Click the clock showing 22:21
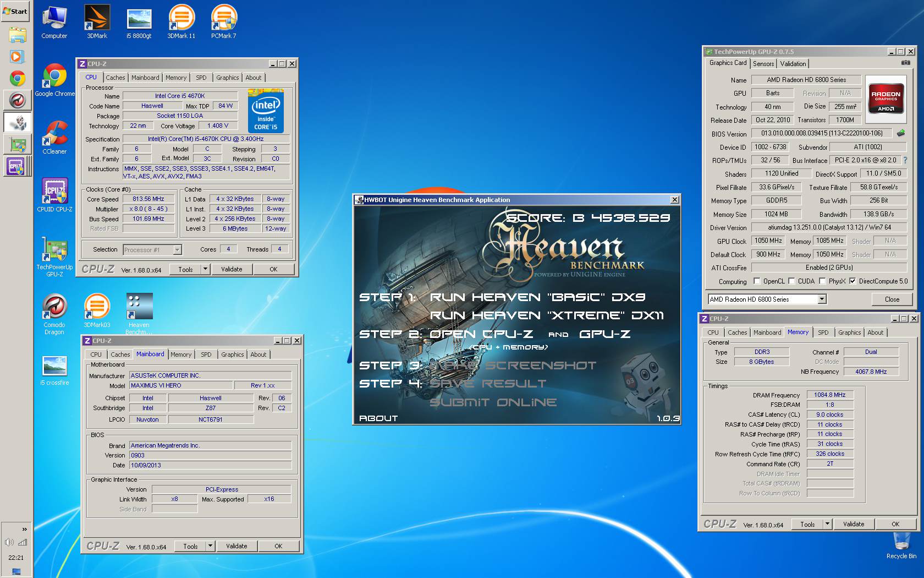 click(x=16, y=558)
